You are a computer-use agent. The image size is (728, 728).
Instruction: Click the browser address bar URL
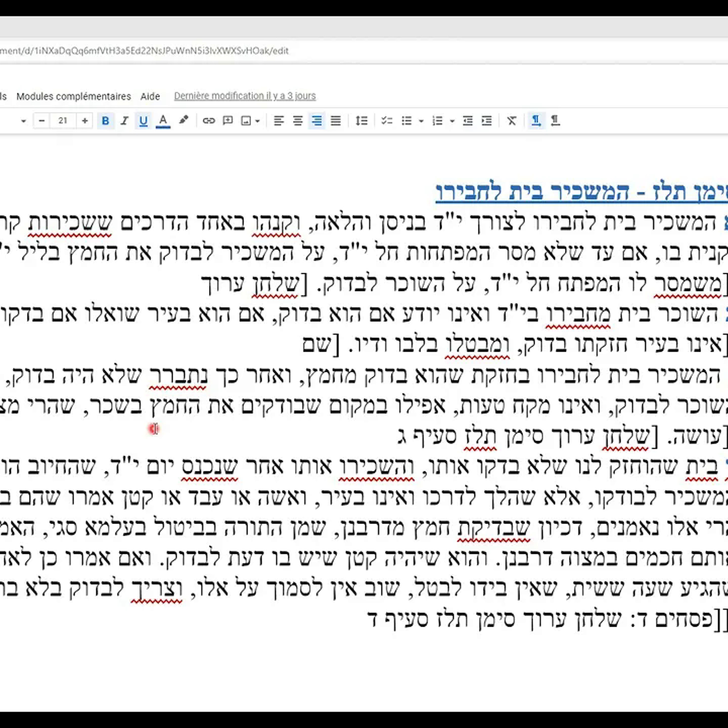click(x=144, y=51)
